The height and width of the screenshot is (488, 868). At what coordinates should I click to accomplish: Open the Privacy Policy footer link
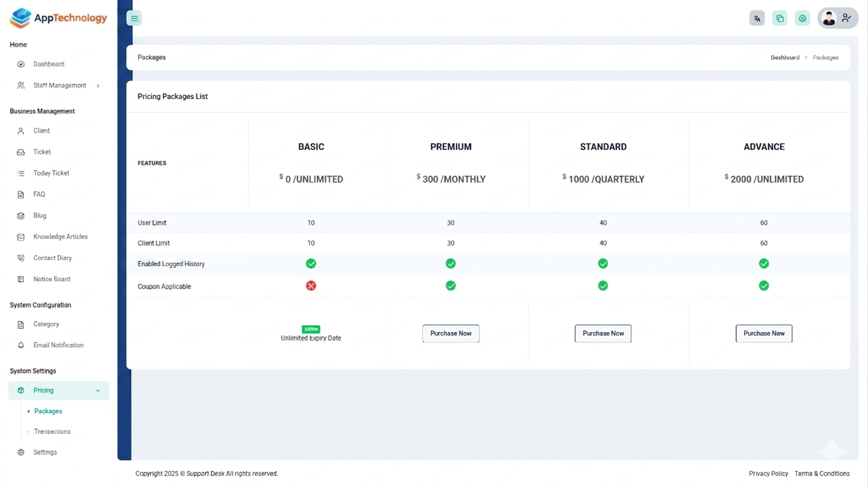pos(768,474)
